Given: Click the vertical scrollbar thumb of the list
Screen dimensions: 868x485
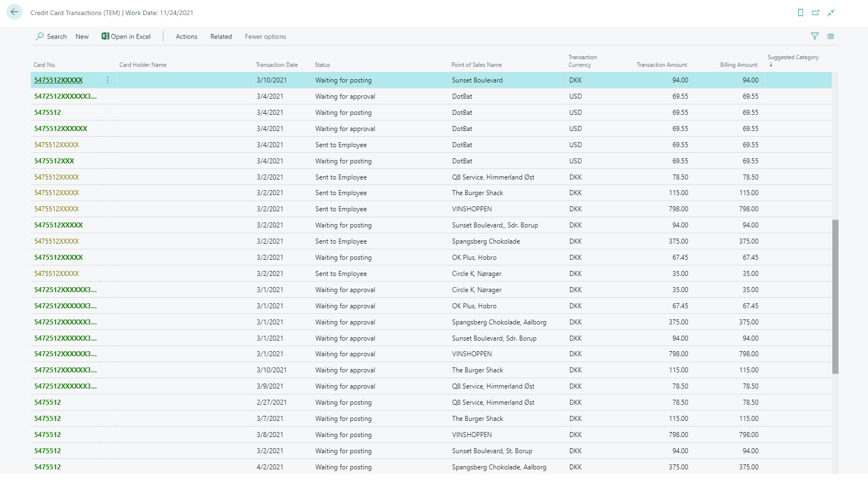Looking at the screenshot, I should (835, 297).
